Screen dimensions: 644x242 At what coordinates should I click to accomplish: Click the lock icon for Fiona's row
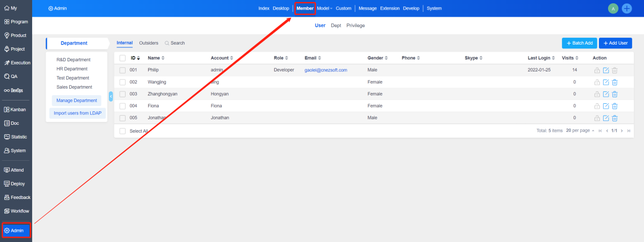[597, 106]
